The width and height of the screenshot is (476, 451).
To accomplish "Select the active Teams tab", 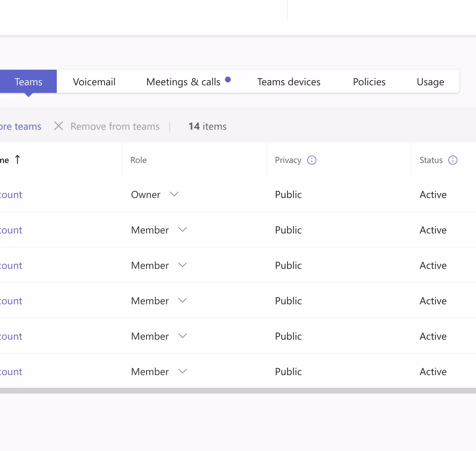I will click(x=28, y=82).
